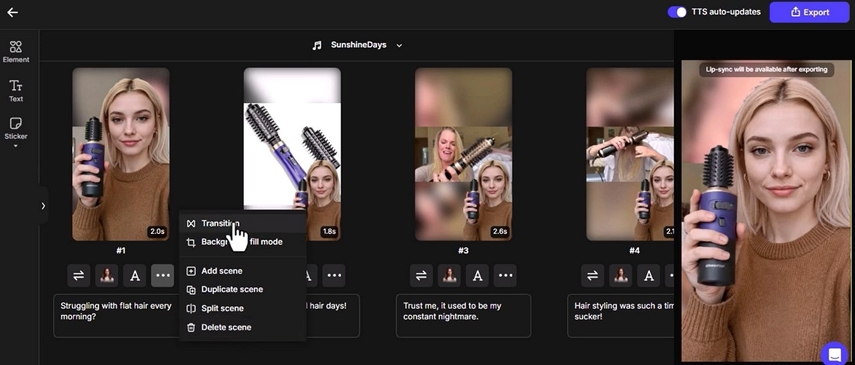This screenshot has height=365, width=855.
Task: Click the text style A icon under scene #1
Action: (x=135, y=276)
